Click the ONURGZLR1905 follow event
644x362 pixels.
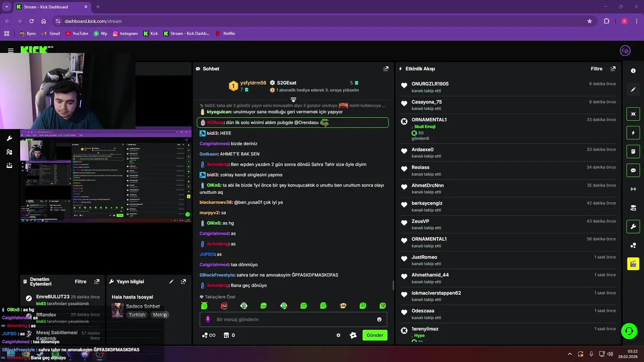tap(508, 87)
